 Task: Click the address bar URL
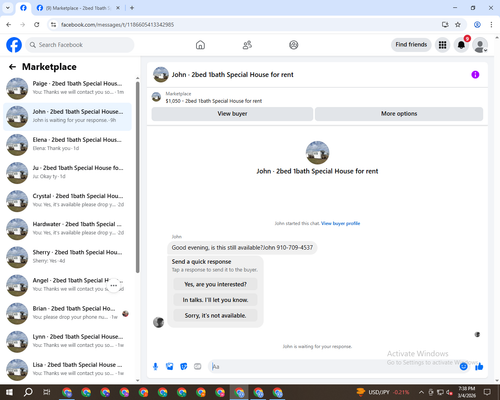117,25
